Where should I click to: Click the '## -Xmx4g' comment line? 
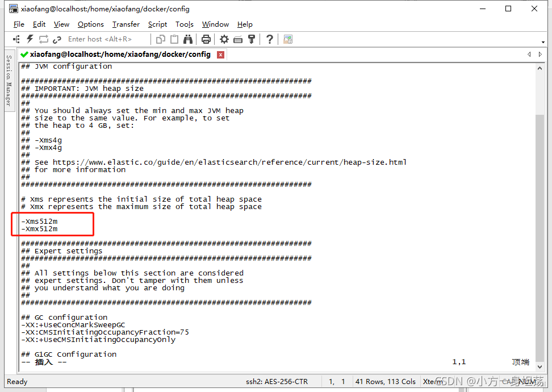[x=41, y=148]
